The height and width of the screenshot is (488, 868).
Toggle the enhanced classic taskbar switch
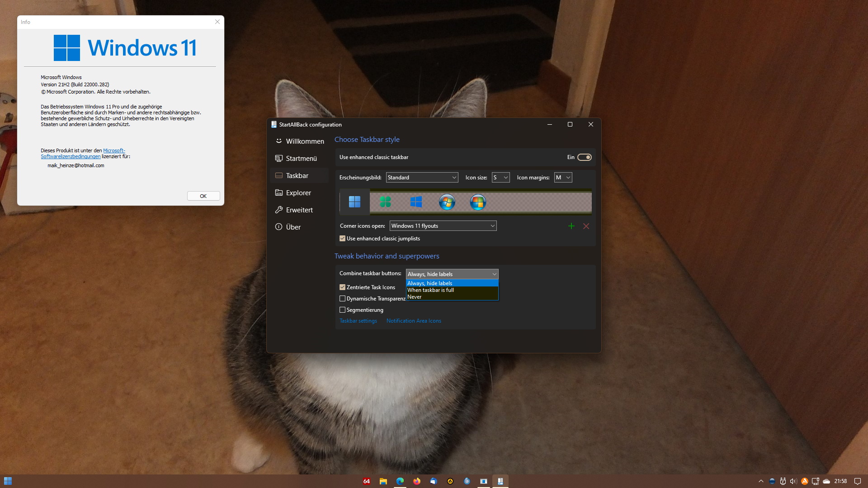584,157
